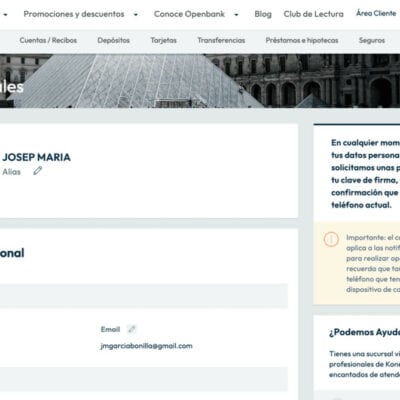Open Promociones y descuentos menu
The height and width of the screenshot is (400, 400).
(74, 14)
